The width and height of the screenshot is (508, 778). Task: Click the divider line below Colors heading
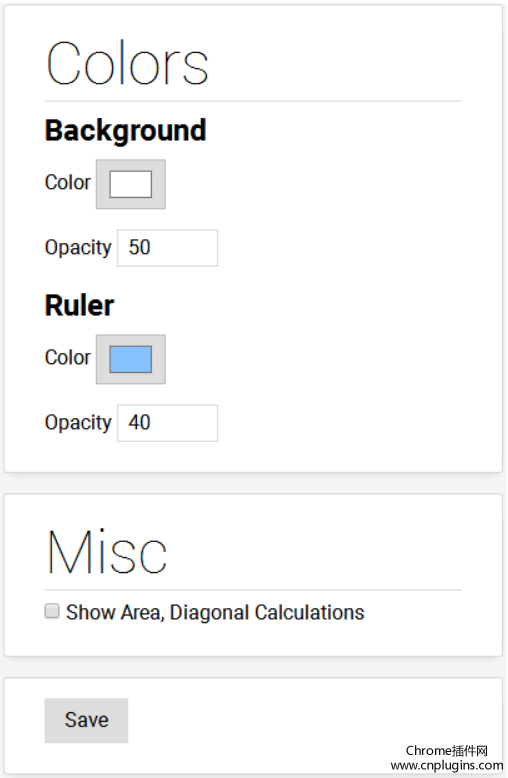[x=253, y=101]
